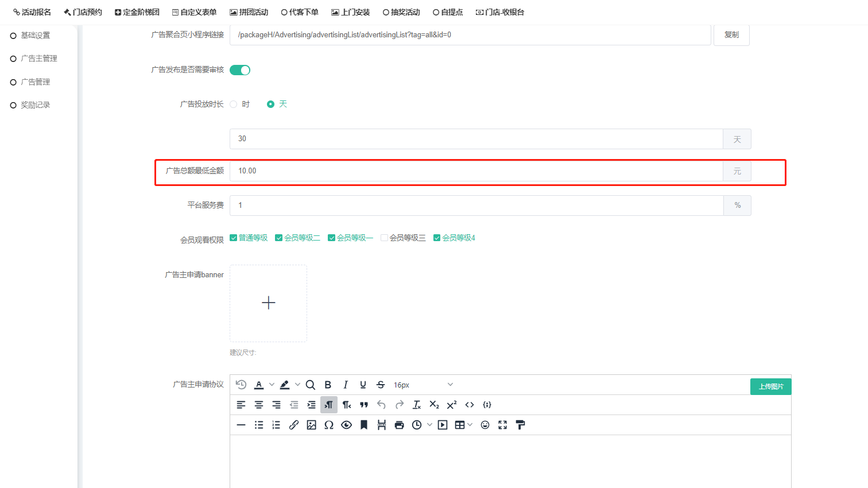Viewport: 868px width, 488px height.
Task: Open the emoji picker in the editor
Action: coord(485,425)
